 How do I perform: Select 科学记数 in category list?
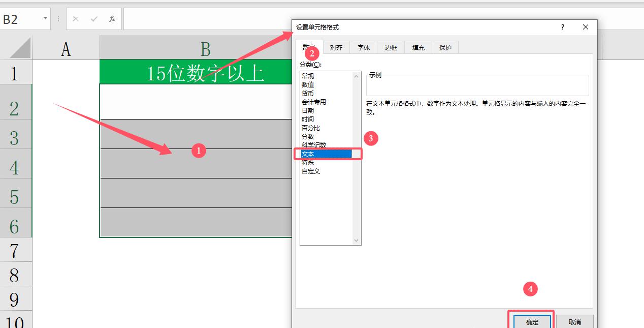326,145
